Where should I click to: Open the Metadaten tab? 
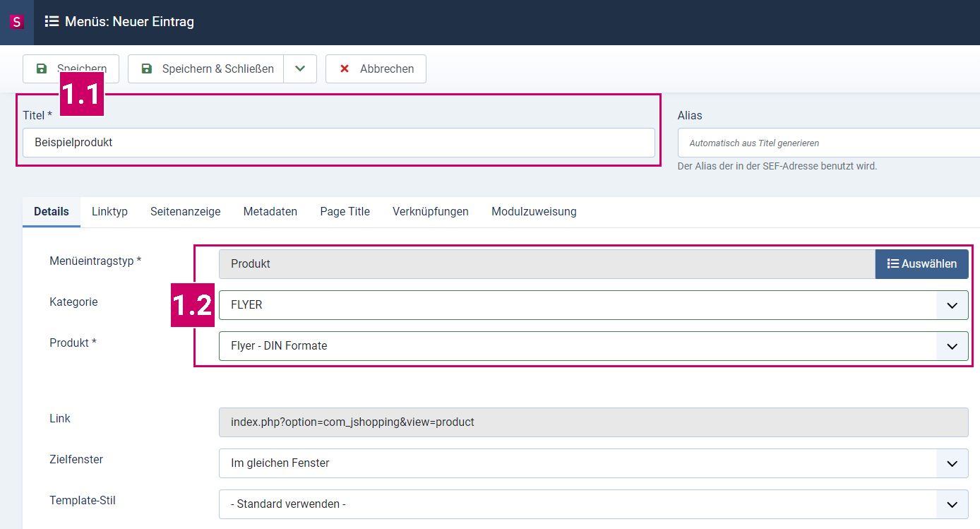click(270, 212)
